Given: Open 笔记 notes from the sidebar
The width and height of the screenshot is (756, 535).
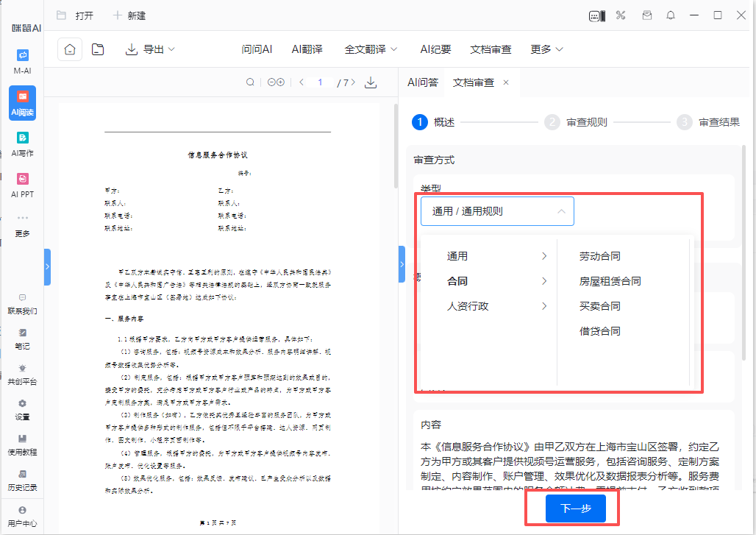Looking at the screenshot, I should pyautogui.click(x=22, y=338).
